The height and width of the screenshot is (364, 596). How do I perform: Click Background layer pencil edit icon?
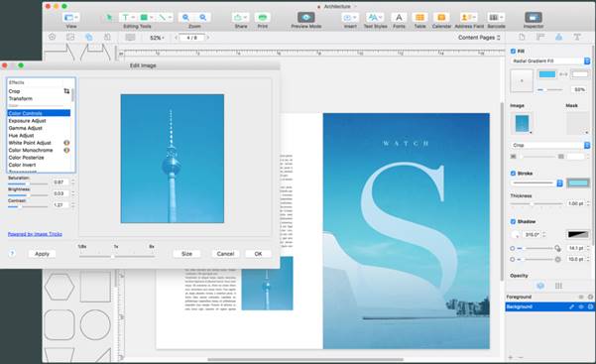(x=571, y=306)
